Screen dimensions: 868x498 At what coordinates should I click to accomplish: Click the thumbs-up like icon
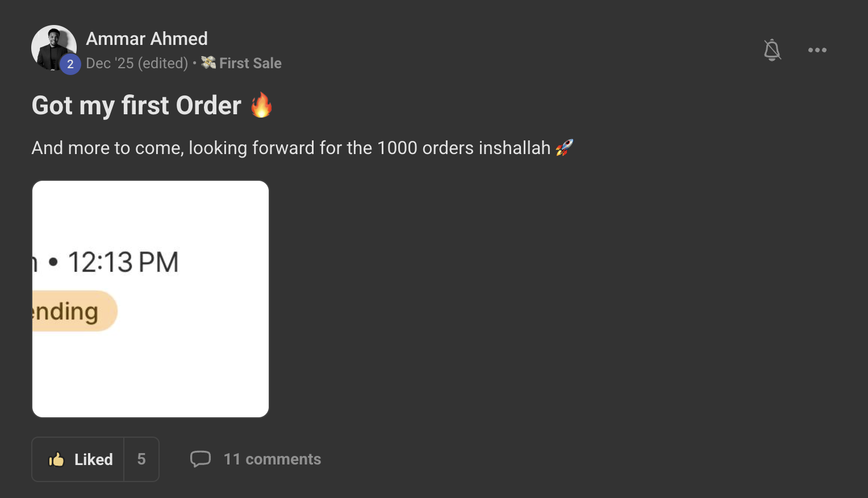(56, 459)
